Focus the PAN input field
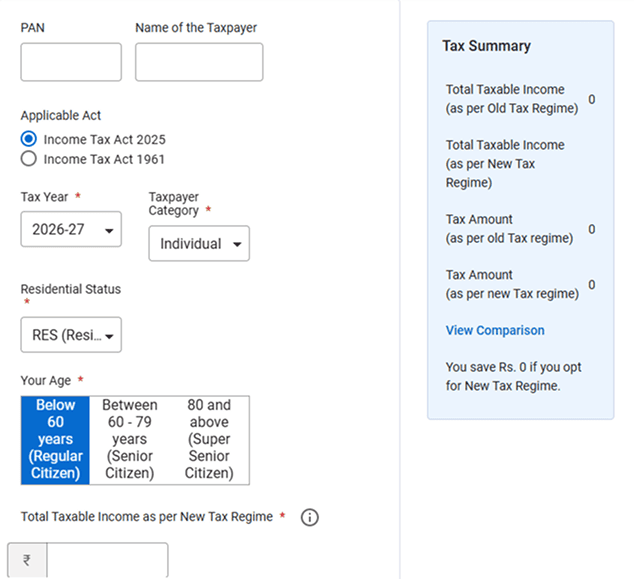The image size is (634, 579). (x=71, y=62)
